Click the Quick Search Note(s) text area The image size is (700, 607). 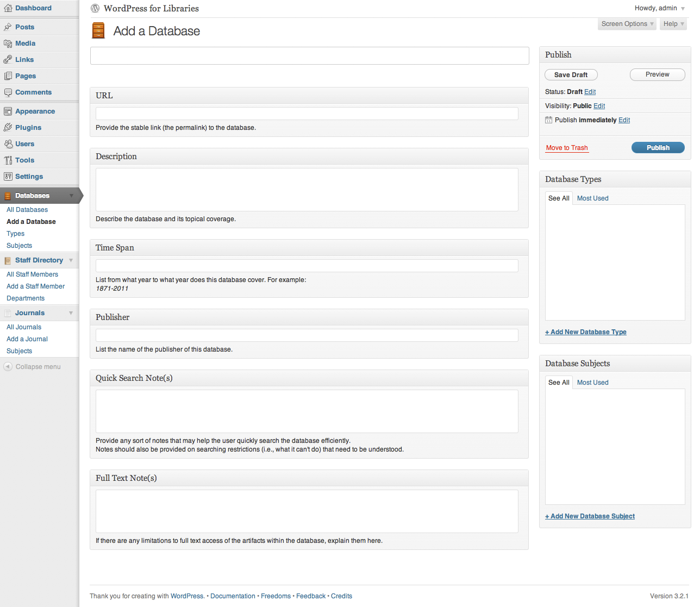point(307,411)
